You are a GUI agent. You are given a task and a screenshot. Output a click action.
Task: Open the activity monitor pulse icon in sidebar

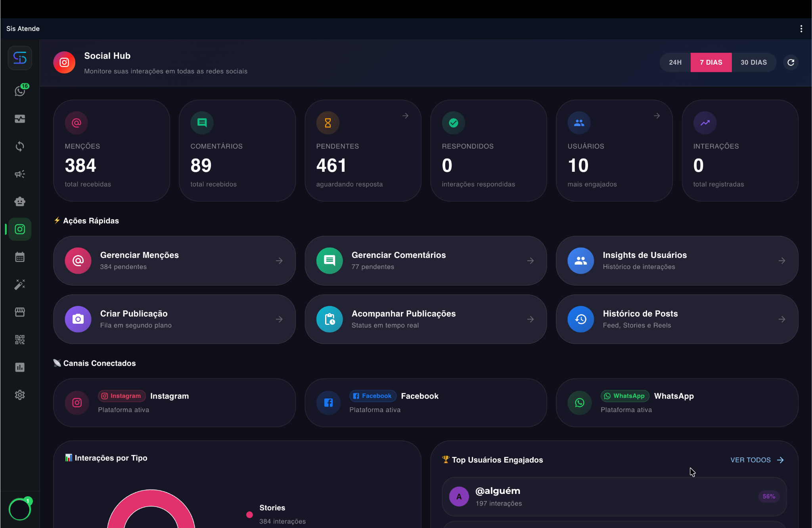[x=20, y=119]
